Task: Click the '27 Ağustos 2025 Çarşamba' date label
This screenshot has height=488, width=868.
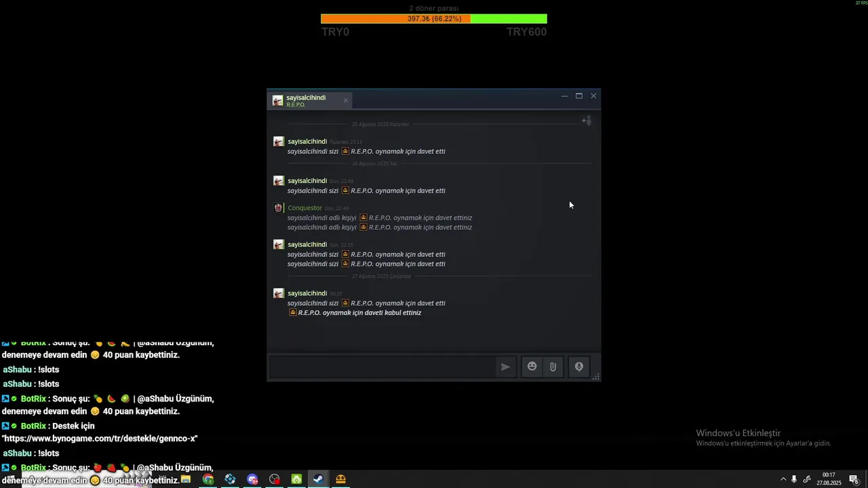Action: (x=381, y=276)
